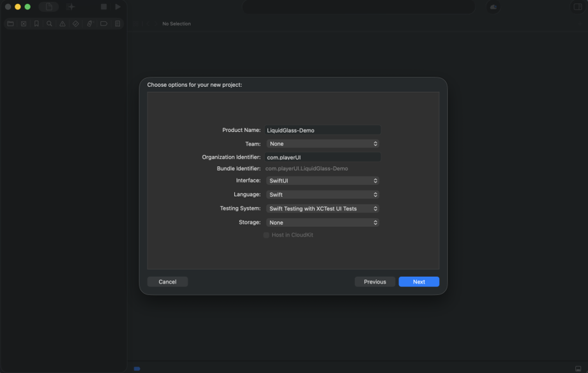Open the Bookmark navigator icon
The height and width of the screenshot is (373, 588).
click(36, 24)
